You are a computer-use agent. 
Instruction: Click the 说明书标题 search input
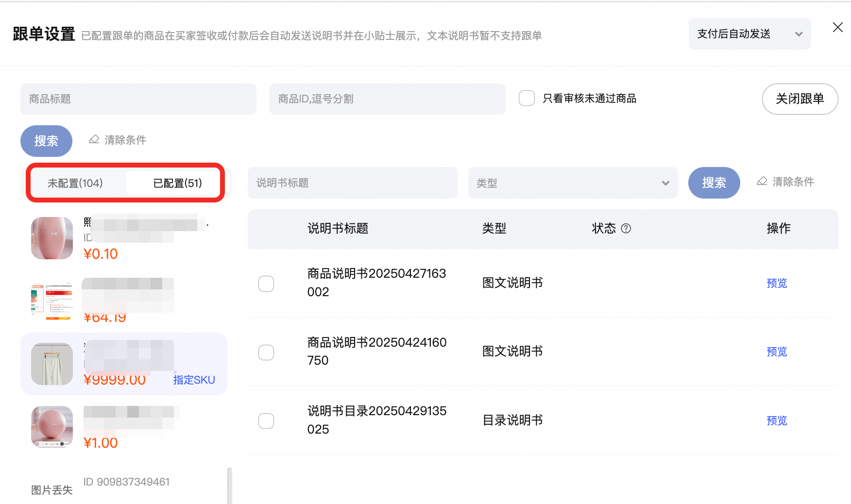coord(353,183)
